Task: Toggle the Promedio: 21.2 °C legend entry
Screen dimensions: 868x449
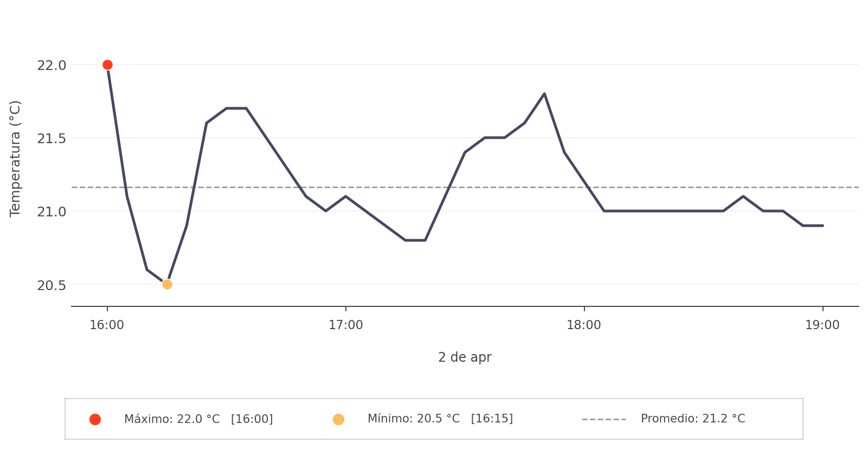Action: point(692,419)
